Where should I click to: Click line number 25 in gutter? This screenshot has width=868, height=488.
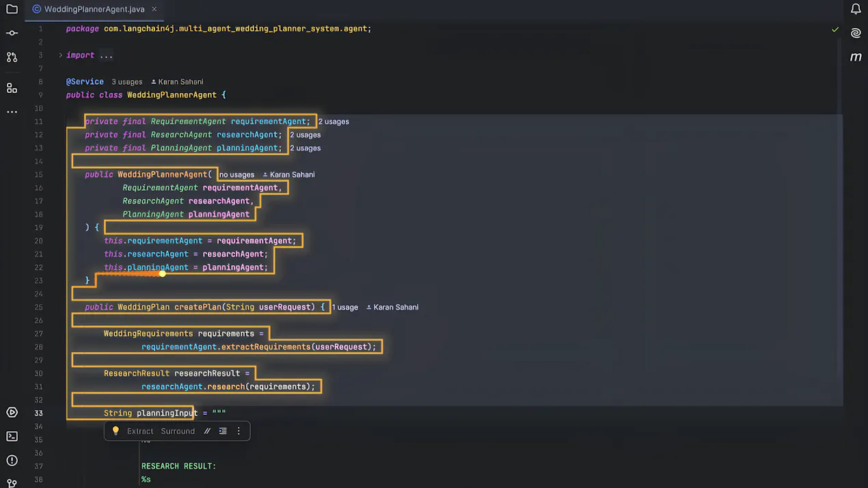(x=38, y=308)
